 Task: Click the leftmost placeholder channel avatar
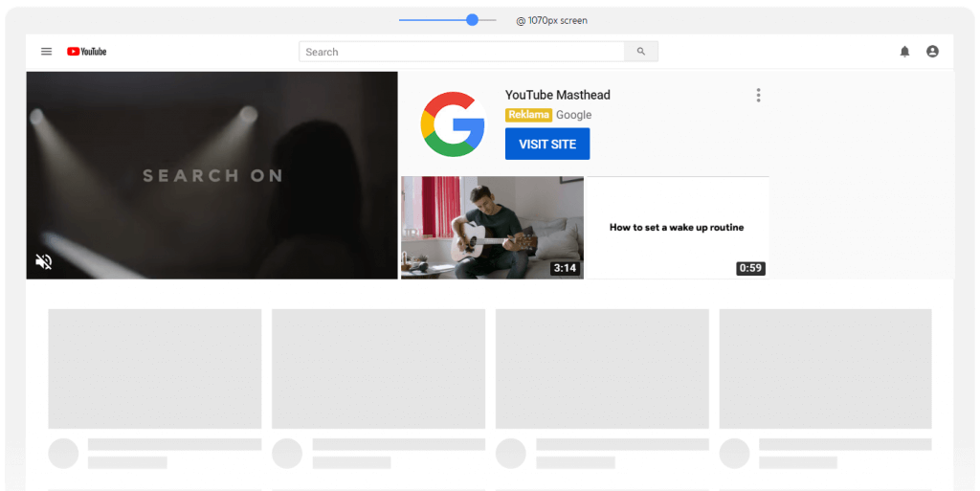coord(63,453)
